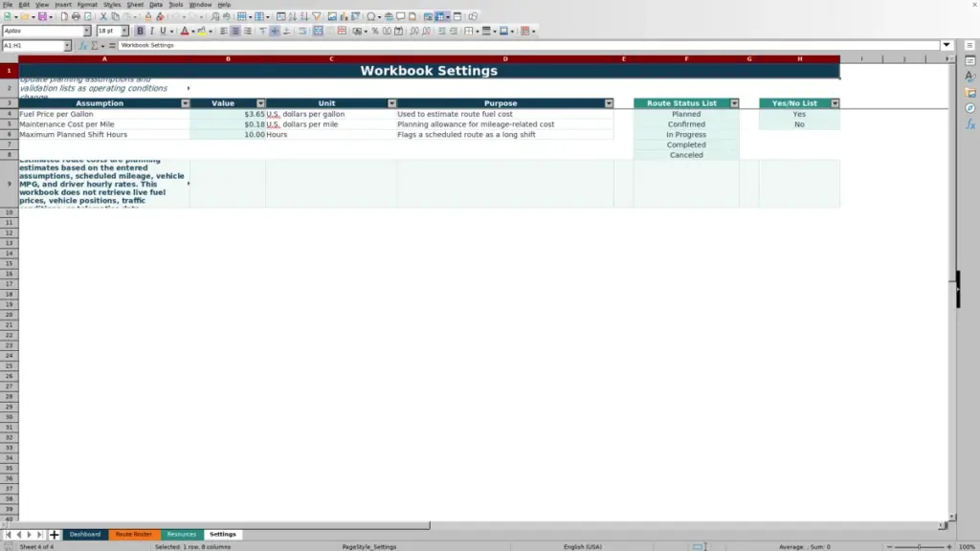
Task: Click the Sidebar Properties icon
Action: pyautogui.click(x=970, y=61)
